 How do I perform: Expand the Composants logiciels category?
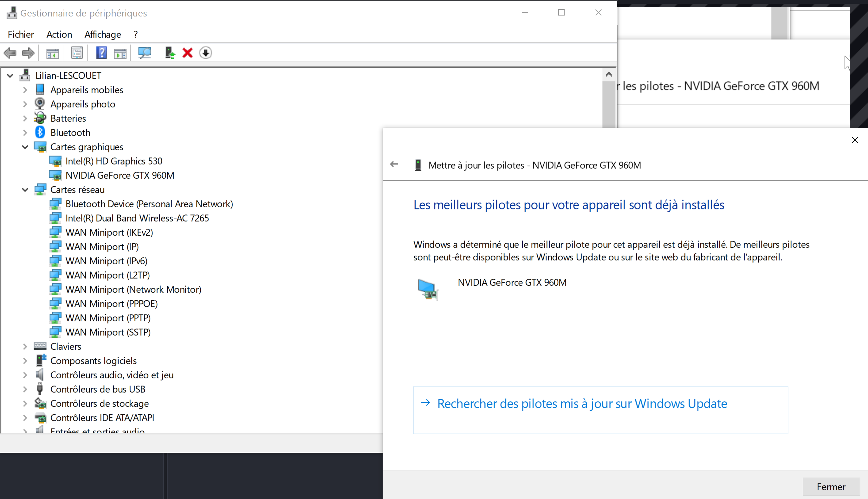[x=25, y=361]
